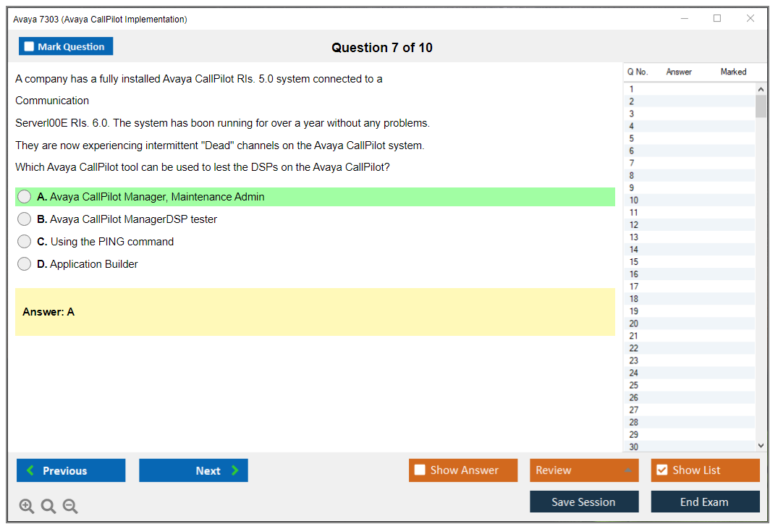Uncheck the Show List checkbox
The height and width of the screenshot is (532, 778).
[x=661, y=470]
